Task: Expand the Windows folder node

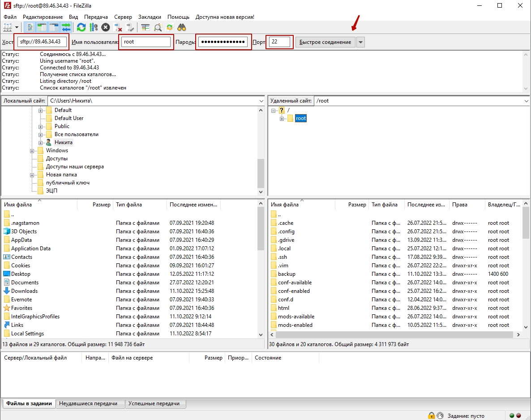Action: (32, 151)
